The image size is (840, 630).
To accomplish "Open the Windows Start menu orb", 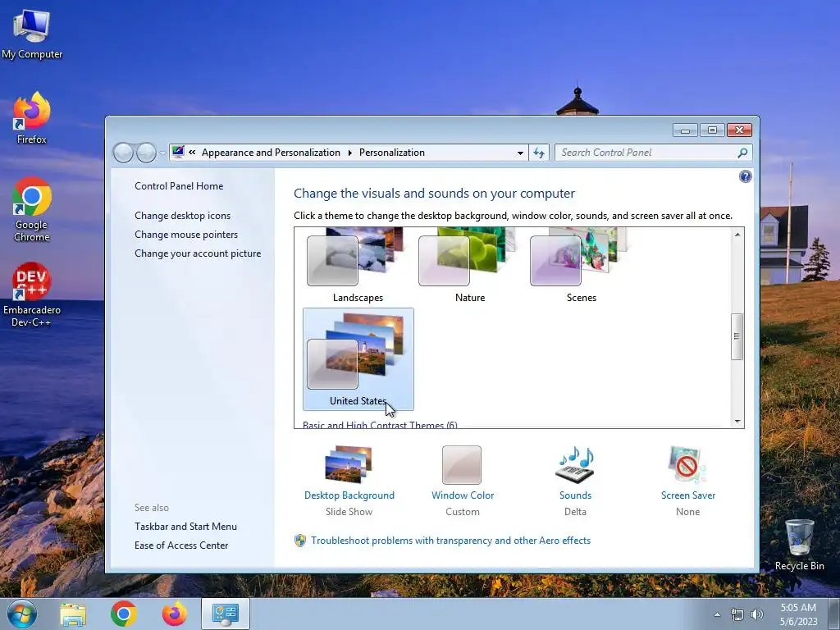I will click(x=22, y=614).
